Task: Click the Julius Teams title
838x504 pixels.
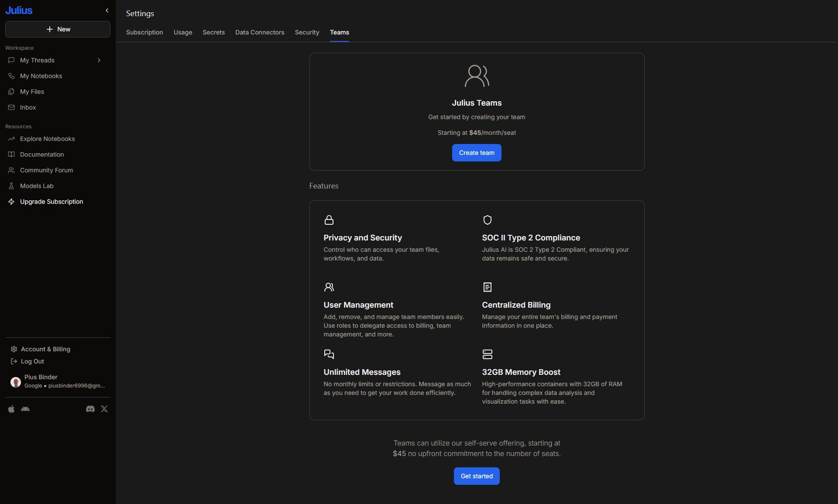Action: (x=477, y=103)
